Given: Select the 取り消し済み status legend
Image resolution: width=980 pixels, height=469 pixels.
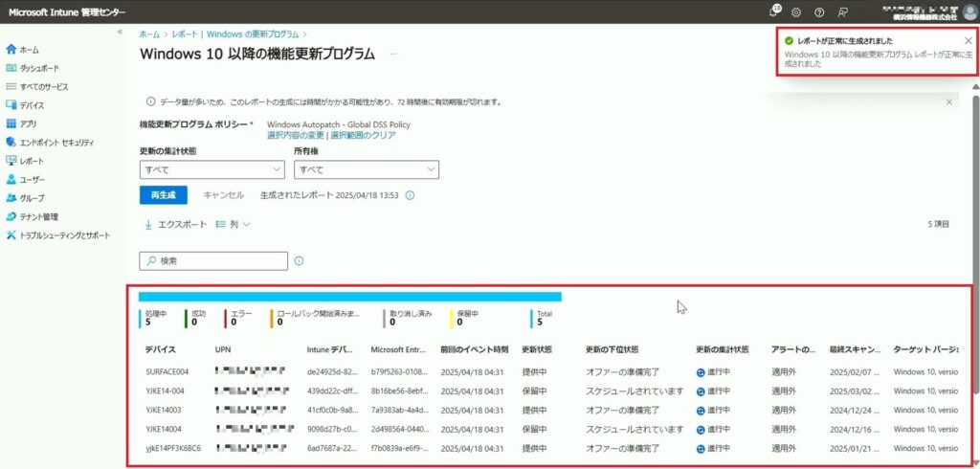Looking at the screenshot, I should 408,318.
